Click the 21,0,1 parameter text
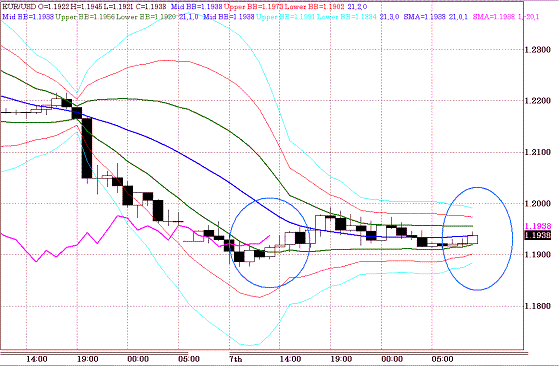Screen dimensions: 559x366 458,17
